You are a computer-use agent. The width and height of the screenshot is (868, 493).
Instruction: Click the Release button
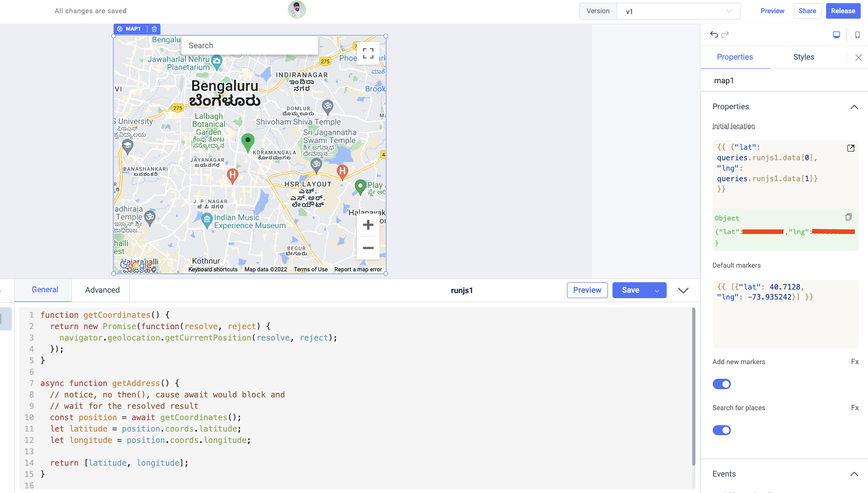[843, 11]
